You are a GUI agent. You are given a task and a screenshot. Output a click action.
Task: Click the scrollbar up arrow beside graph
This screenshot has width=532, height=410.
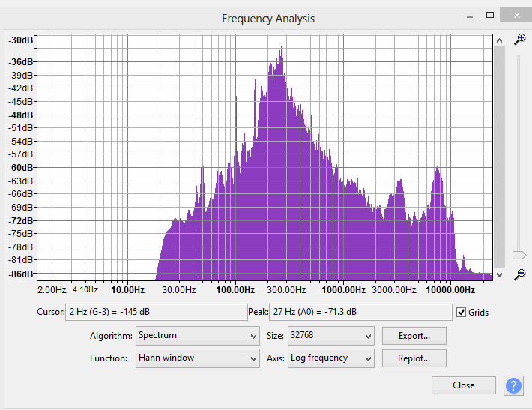point(499,40)
